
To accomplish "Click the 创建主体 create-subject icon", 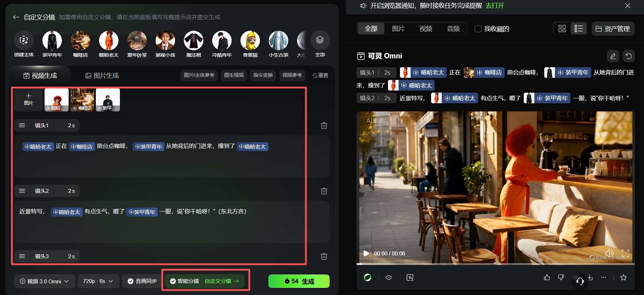I will coord(24,40).
